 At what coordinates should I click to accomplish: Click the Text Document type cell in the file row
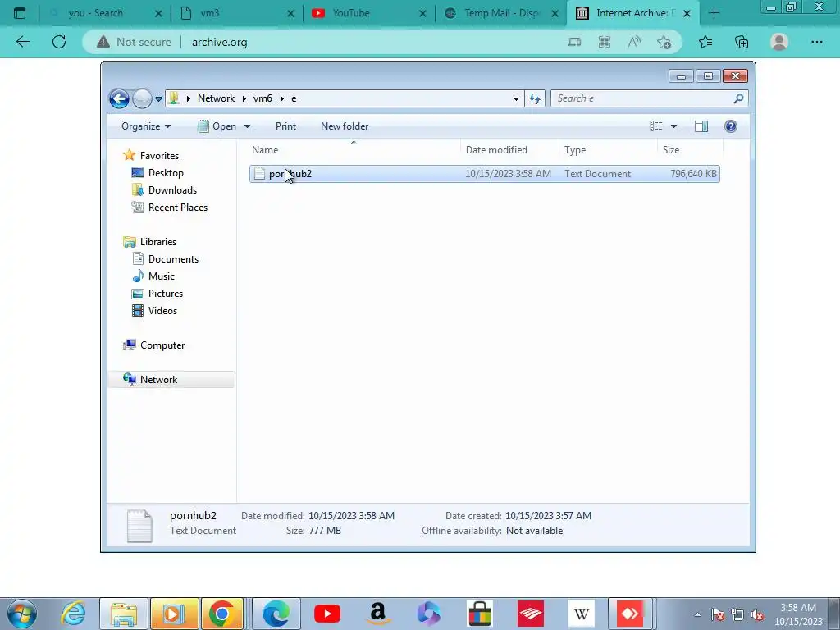pyautogui.click(x=597, y=174)
